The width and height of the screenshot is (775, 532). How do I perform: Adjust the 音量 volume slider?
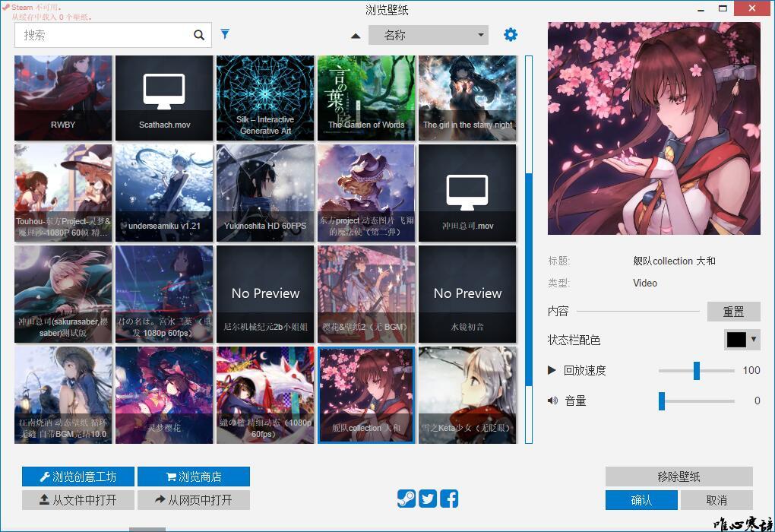coord(697,401)
